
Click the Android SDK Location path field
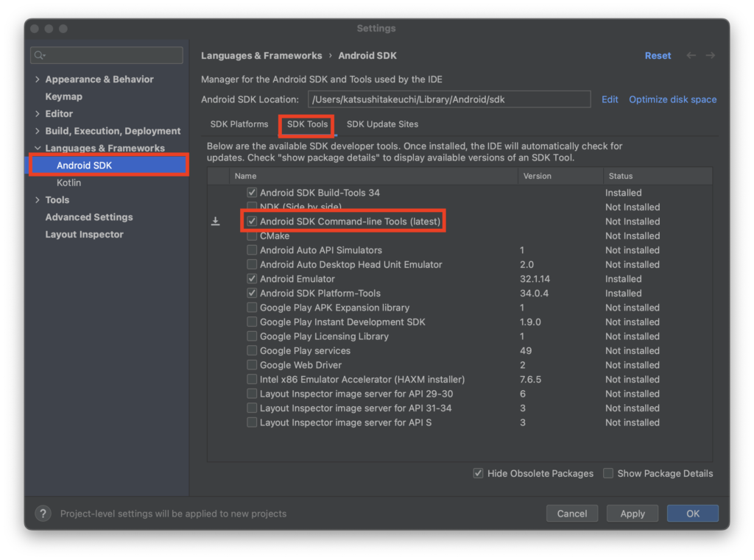449,99
